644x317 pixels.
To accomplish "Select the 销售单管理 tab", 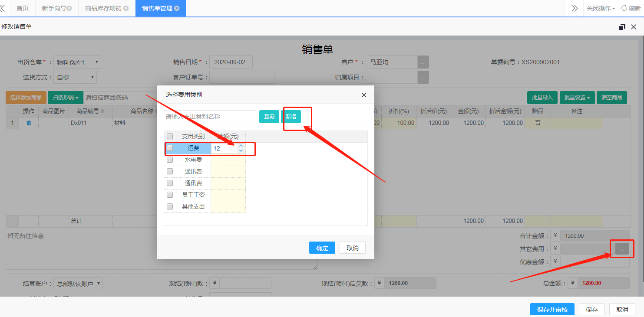I will pyautogui.click(x=161, y=8).
